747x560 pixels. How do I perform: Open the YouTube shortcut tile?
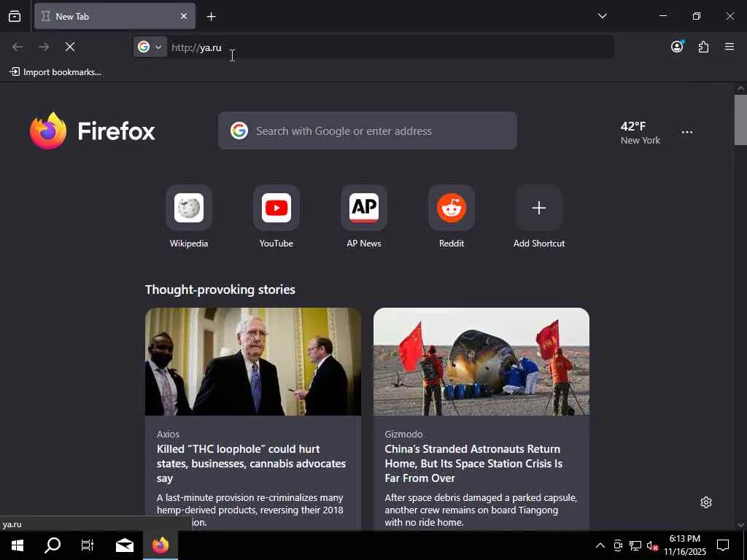coord(276,208)
